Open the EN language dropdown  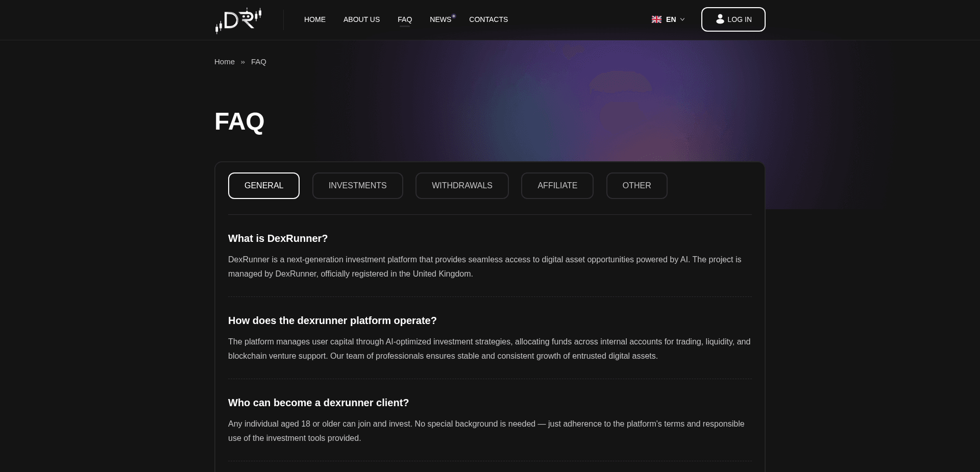671,19
